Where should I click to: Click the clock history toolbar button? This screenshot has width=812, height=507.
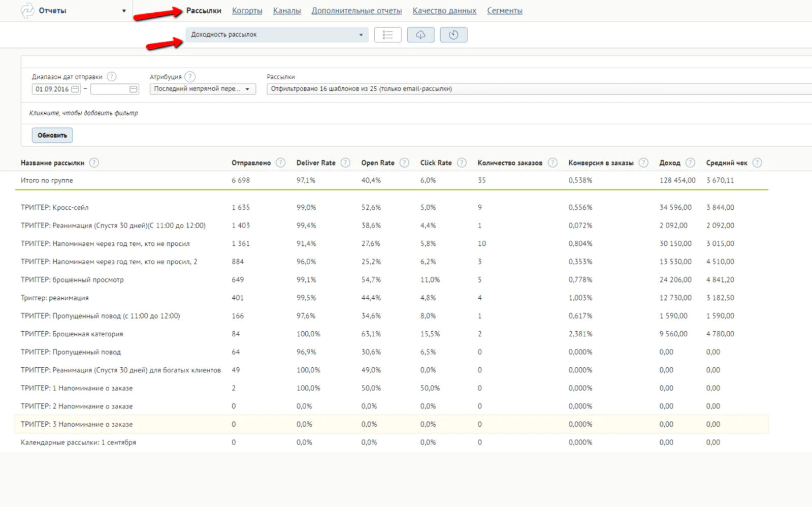pyautogui.click(x=453, y=35)
